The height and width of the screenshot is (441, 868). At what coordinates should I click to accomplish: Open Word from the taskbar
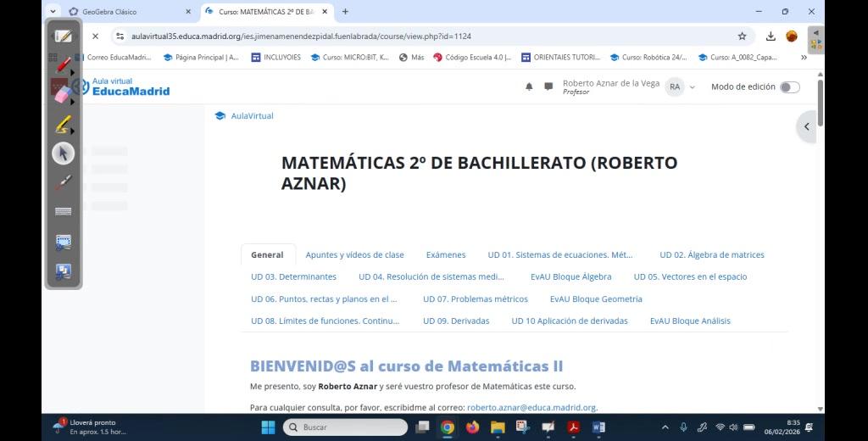(598, 427)
